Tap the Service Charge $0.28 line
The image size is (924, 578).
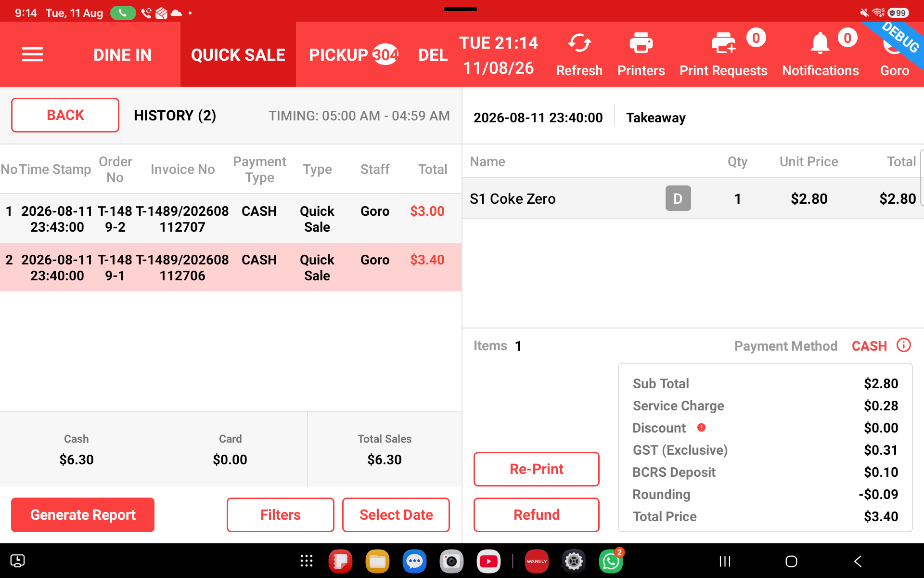pyautogui.click(x=765, y=406)
